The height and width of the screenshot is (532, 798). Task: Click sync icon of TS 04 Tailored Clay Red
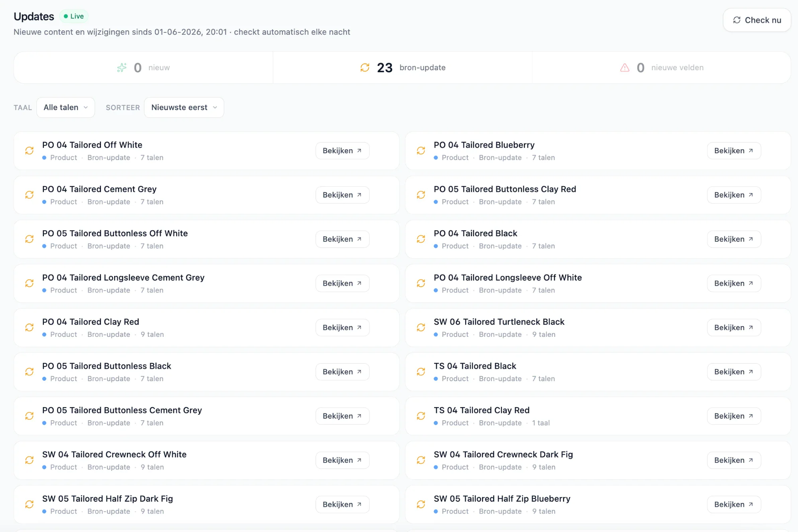click(421, 416)
